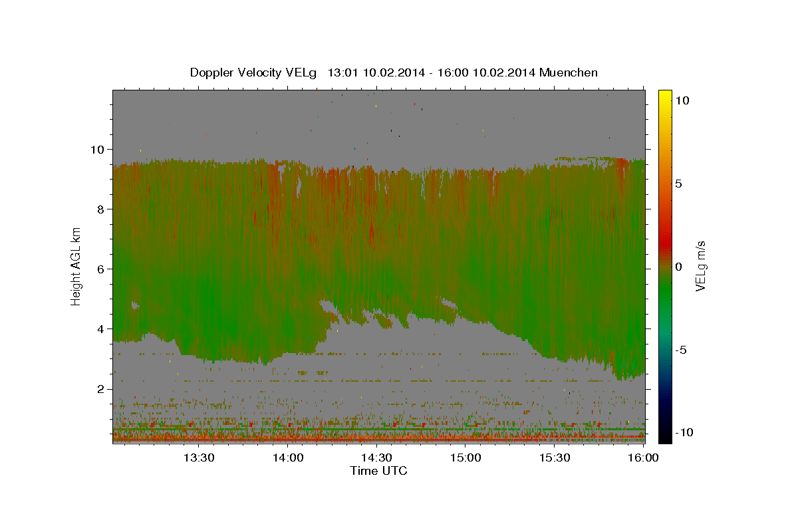798x532 pixels.
Task: Click the x-axis label 'Time UTC'
Action: click(378, 471)
